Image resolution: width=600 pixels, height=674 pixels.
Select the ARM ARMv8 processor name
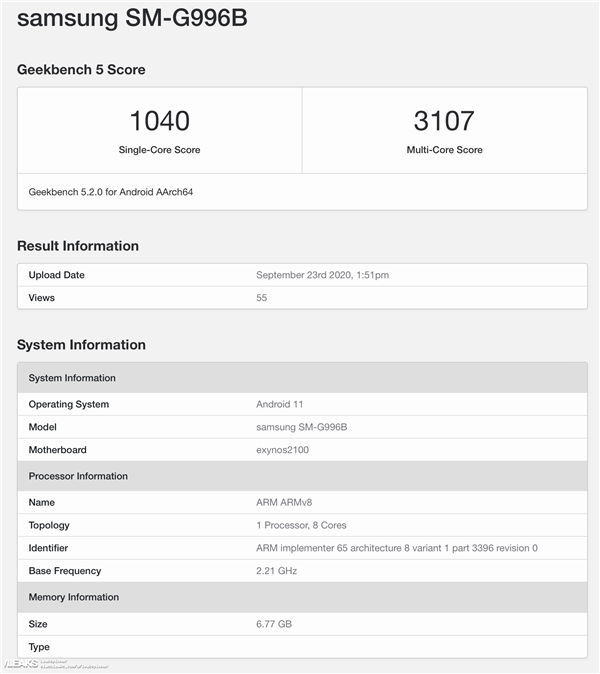point(287,502)
